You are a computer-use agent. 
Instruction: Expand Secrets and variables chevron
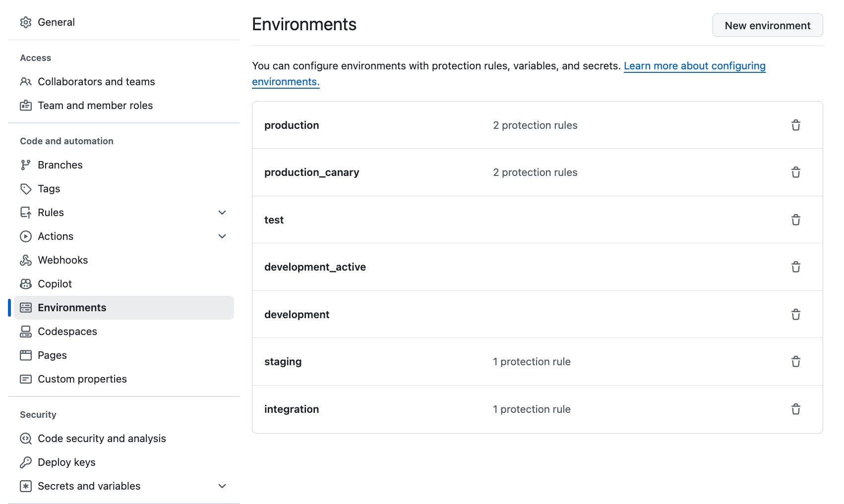[222, 486]
